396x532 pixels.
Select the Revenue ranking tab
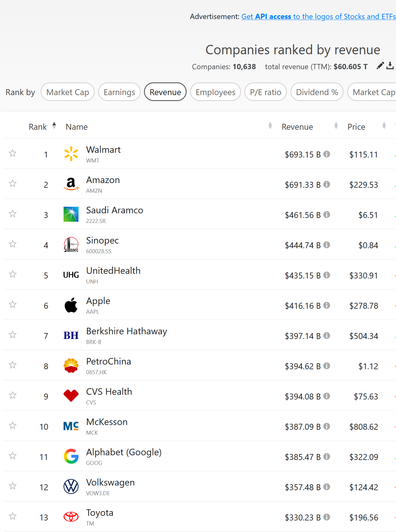pos(165,92)
